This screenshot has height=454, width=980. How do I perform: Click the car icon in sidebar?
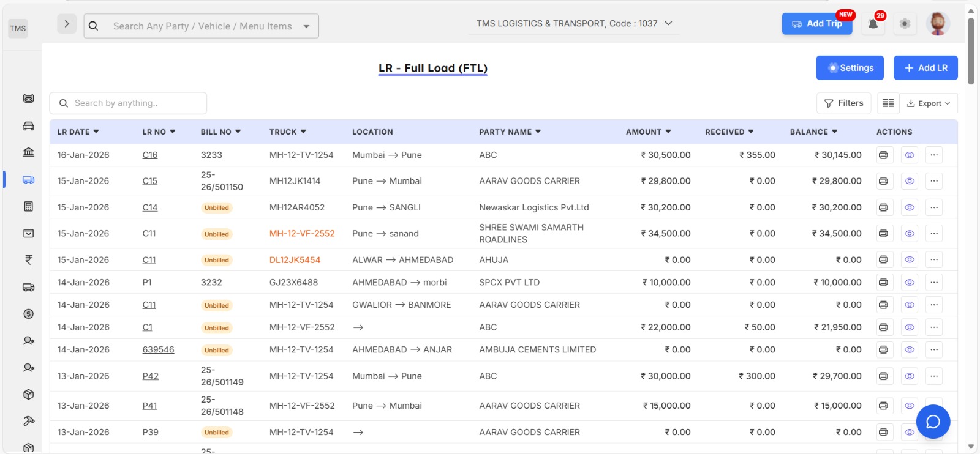point(28,126)
